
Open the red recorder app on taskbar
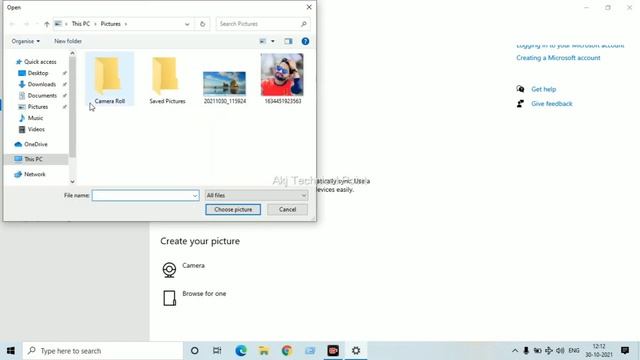(x=333, y=351)
